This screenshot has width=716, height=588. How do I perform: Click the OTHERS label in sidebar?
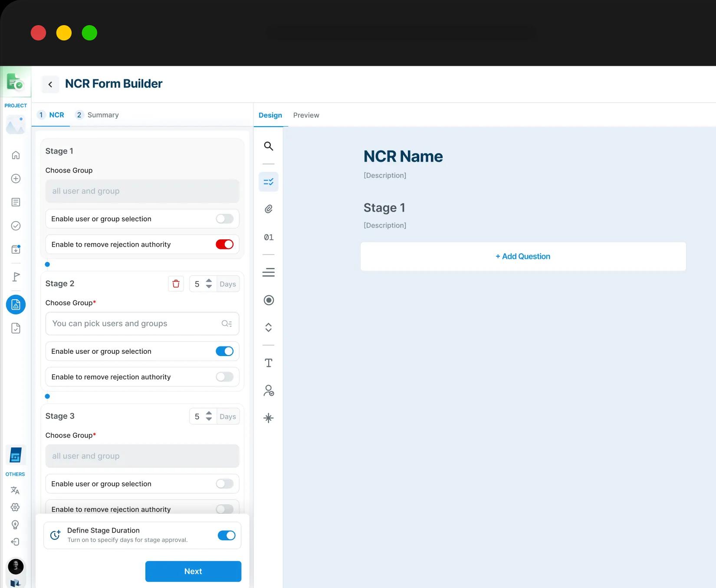[15, 474]
